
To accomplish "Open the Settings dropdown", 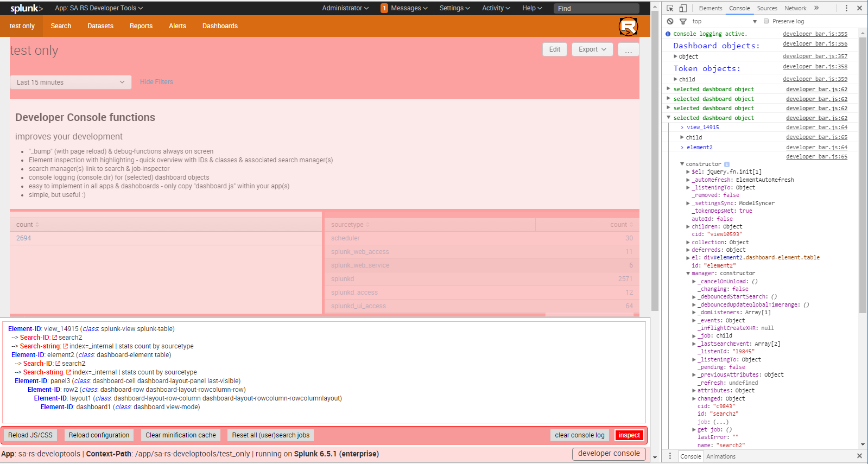I will coord(455,8).
